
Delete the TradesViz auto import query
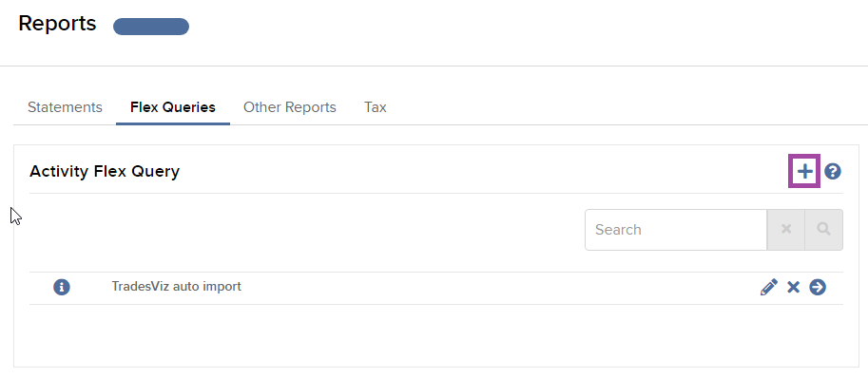click(793, 288)
